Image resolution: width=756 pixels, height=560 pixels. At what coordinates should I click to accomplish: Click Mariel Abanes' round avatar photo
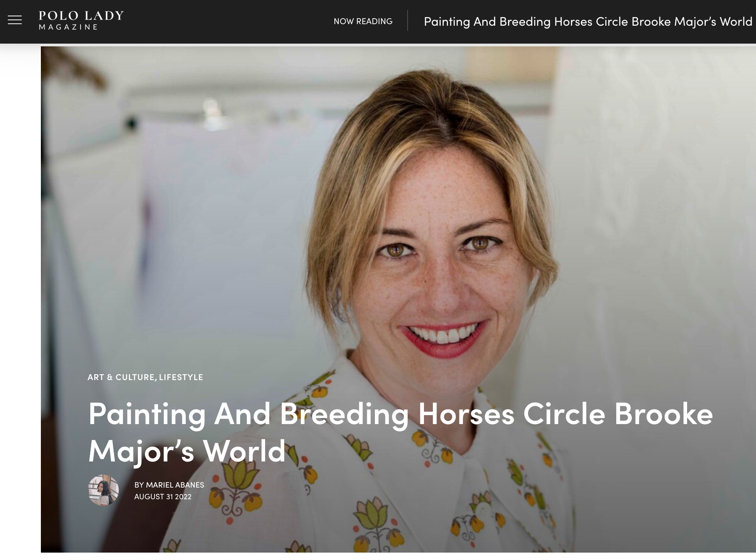103,490
